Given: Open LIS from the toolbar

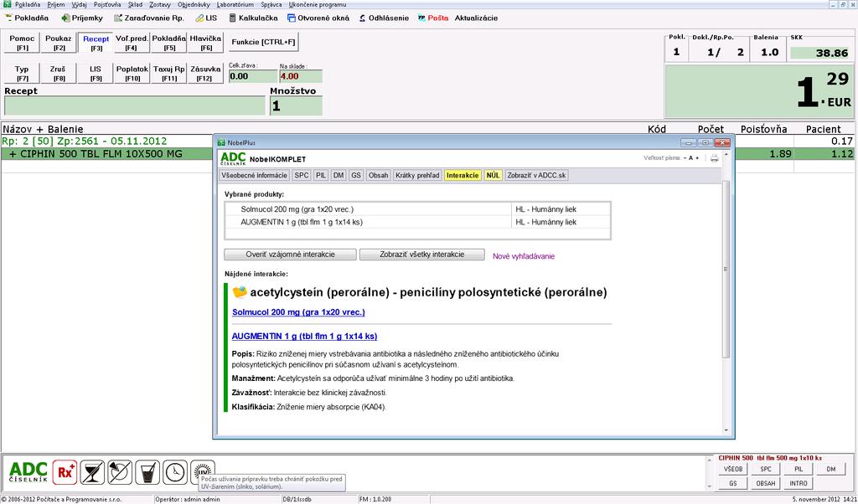Looking at the screenshot, I should click(206, 18).
